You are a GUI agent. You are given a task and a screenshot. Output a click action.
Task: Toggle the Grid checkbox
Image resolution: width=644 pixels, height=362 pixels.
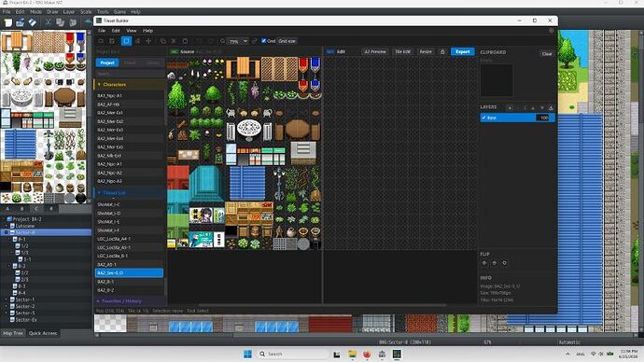(264, 41)
